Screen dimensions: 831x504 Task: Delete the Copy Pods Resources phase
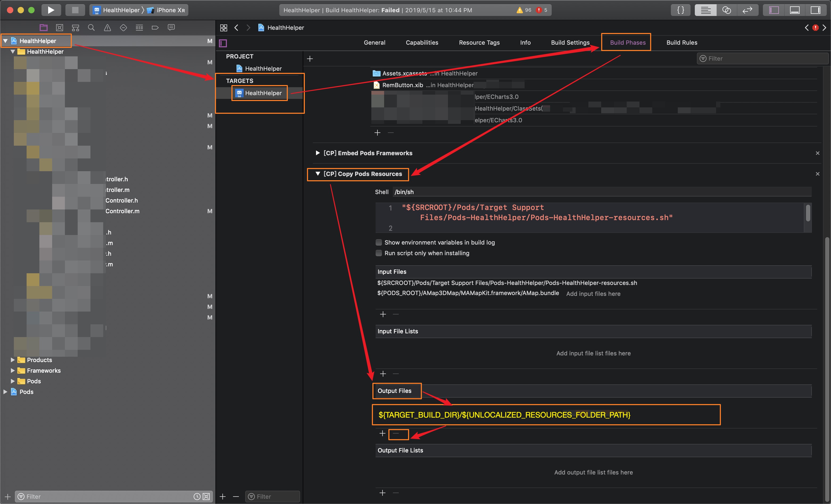pos(817,174)
